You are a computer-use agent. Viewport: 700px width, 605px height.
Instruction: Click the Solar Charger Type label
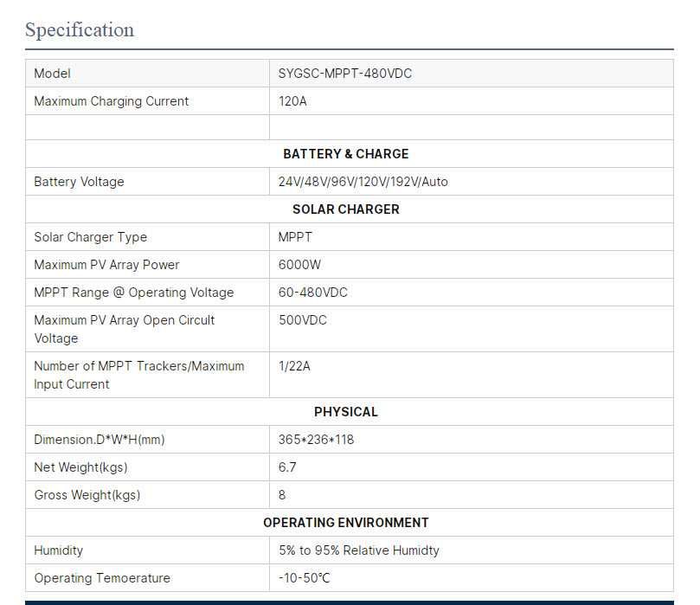[90, 237]
